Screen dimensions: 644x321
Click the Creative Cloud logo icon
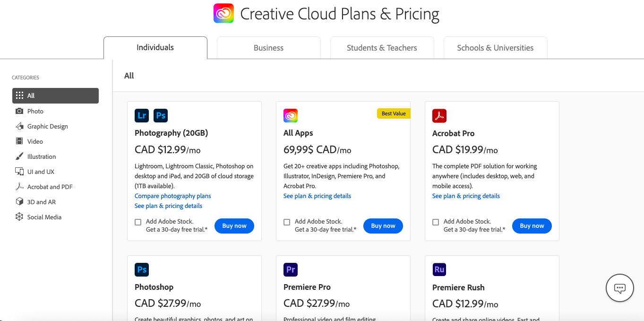pyautogui.click(x=223, y=13)
